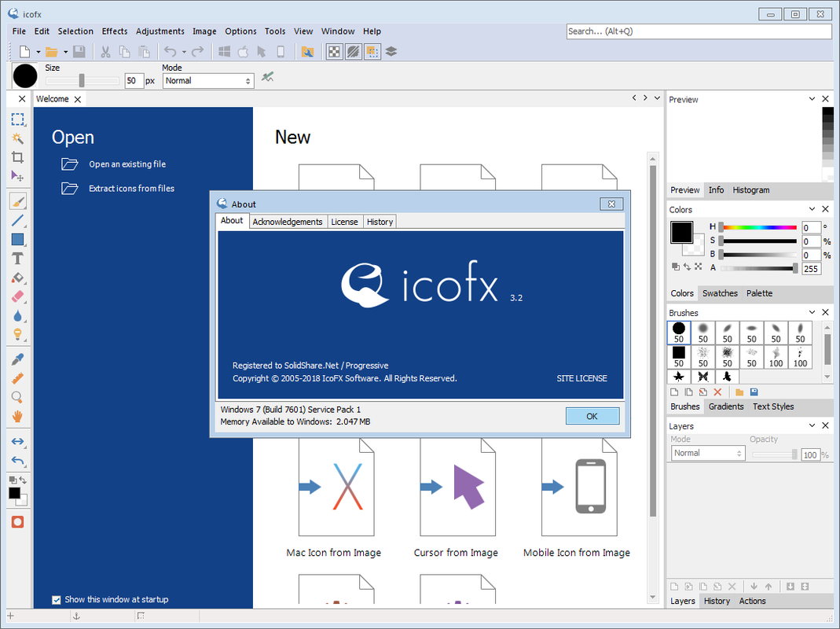
Task: Select the Eraser tool
Action: pos(17,296)
